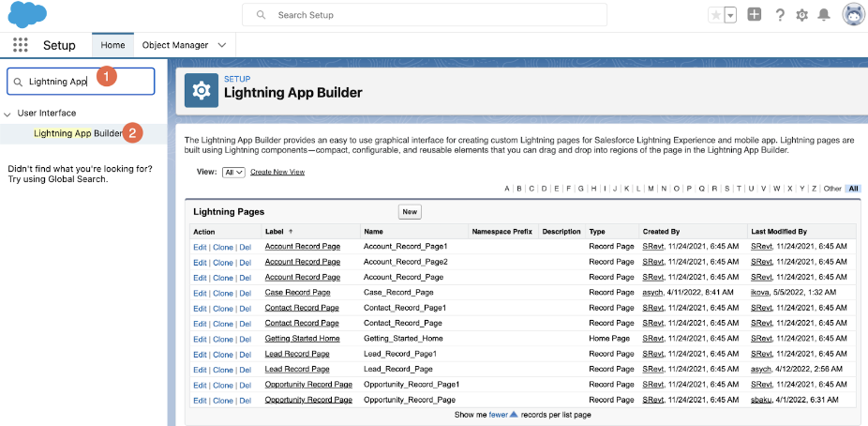Filter the list by Other
The height and width of the screenshot is (426, 868).
click(x=832, y=189)
